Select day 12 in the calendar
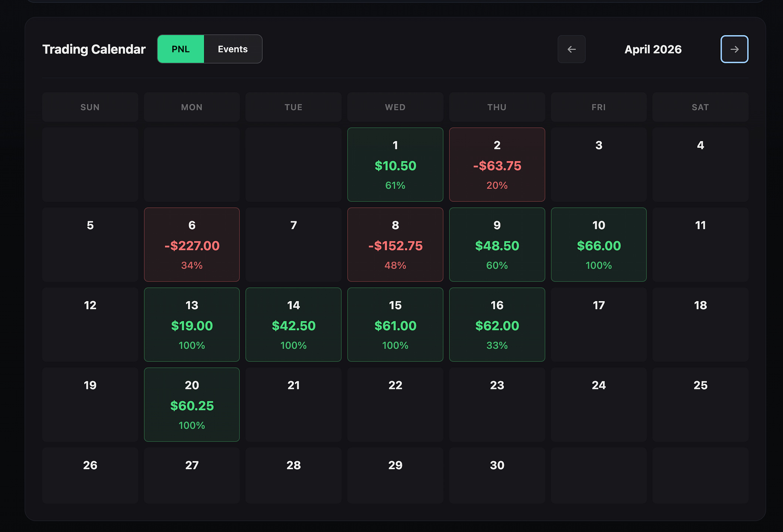Viewport: 783px width, 532px height. 90,325
